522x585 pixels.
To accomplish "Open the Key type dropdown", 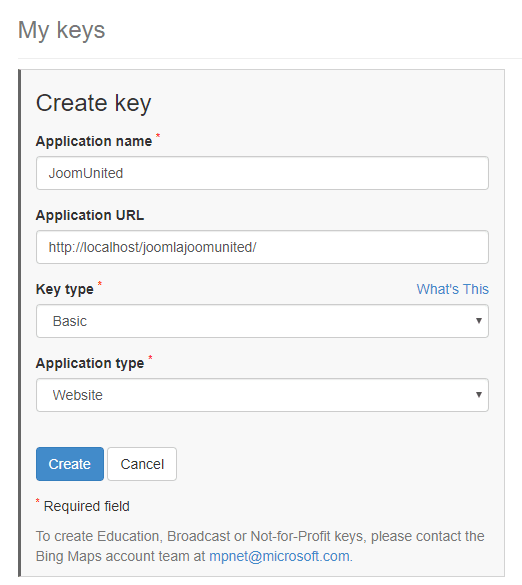I will (x=262, y=321).
